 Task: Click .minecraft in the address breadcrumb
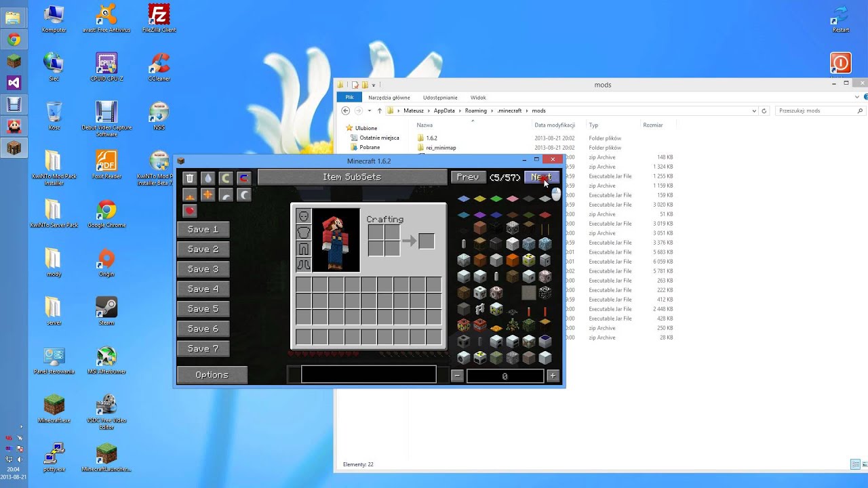pos(509,110)
